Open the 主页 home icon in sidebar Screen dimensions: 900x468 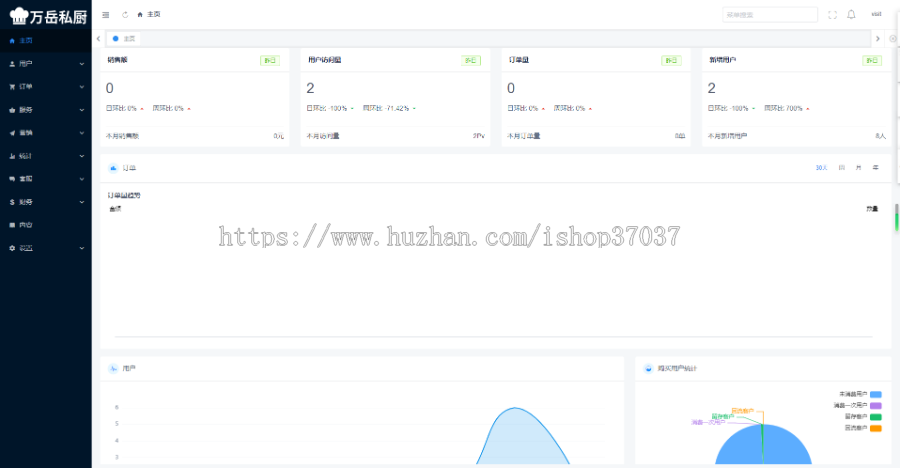click(12, 41)
